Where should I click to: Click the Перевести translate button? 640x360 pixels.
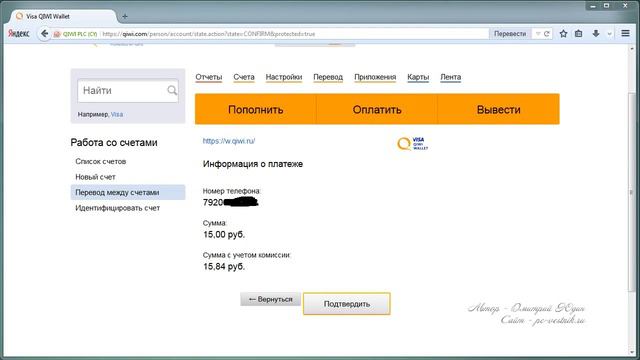point(510,34)
